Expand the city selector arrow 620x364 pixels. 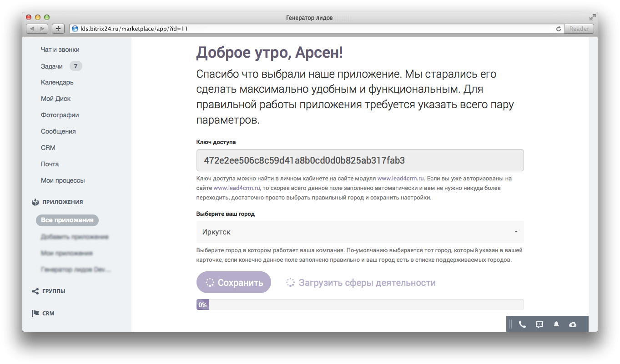coord(516,232)
